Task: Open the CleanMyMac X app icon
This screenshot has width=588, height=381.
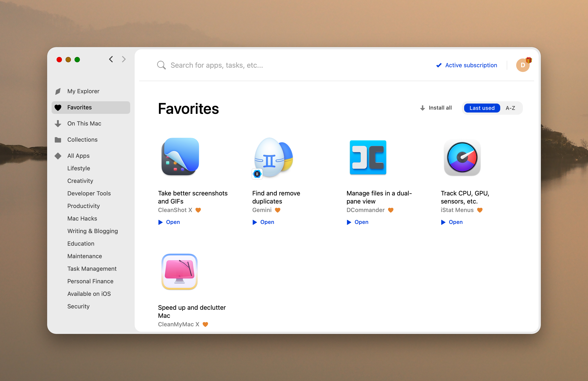Action: [x=179, y=271]
